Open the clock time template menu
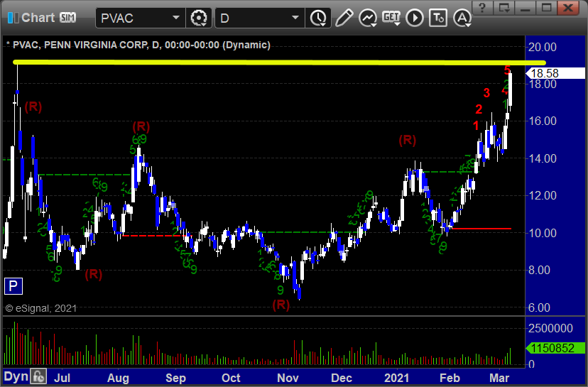 pos(319,18)
